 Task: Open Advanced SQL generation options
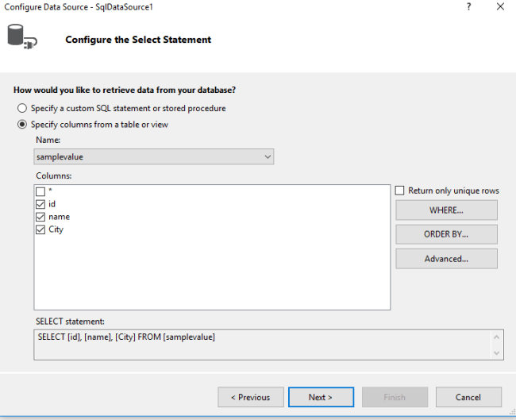(446, 259)
